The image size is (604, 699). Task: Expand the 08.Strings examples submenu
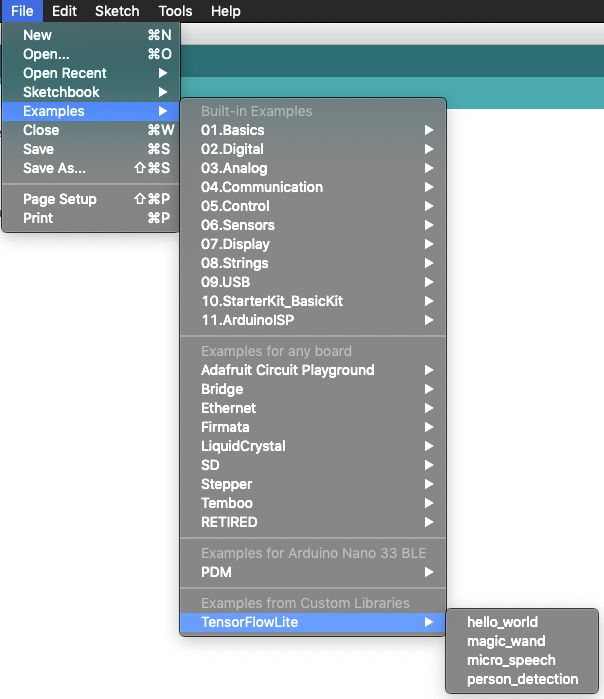click(313, 263)
